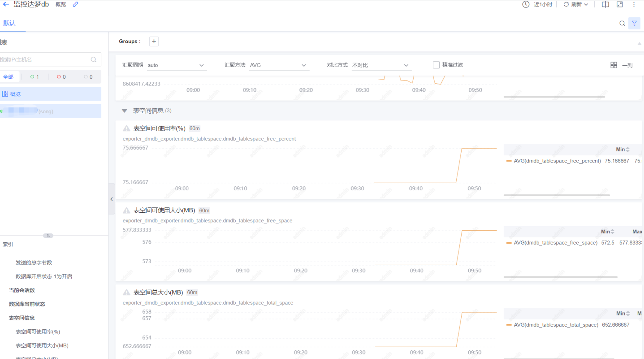Switch layout to 一列
The width and height of the screenshot is (644, 359).
[x=627, y=65]
